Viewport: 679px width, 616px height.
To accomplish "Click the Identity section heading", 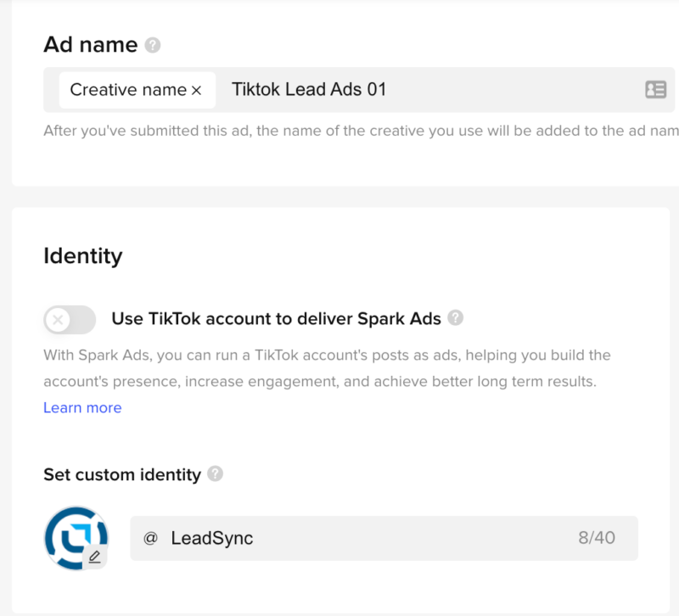I will click(x=82, y=255).
